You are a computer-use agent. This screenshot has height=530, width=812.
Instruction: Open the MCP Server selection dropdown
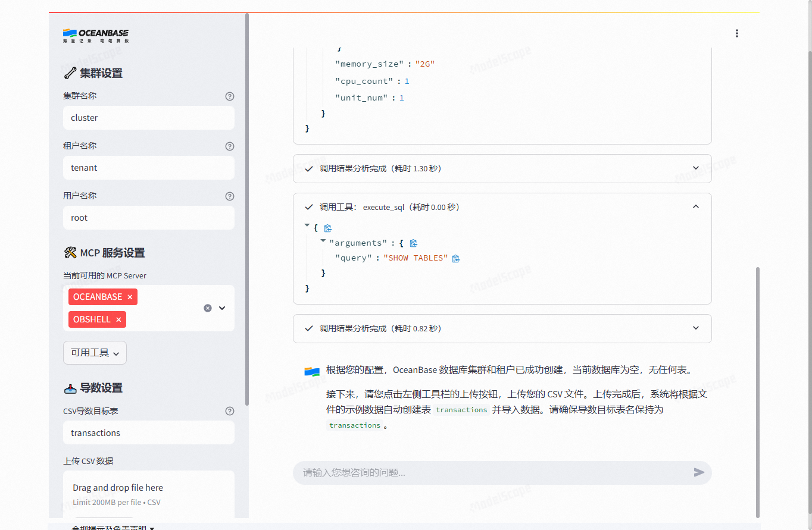click(221, 308)
